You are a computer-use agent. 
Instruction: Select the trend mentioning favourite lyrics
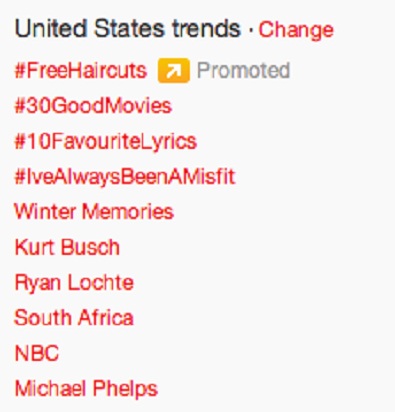[x=106, y=142]
